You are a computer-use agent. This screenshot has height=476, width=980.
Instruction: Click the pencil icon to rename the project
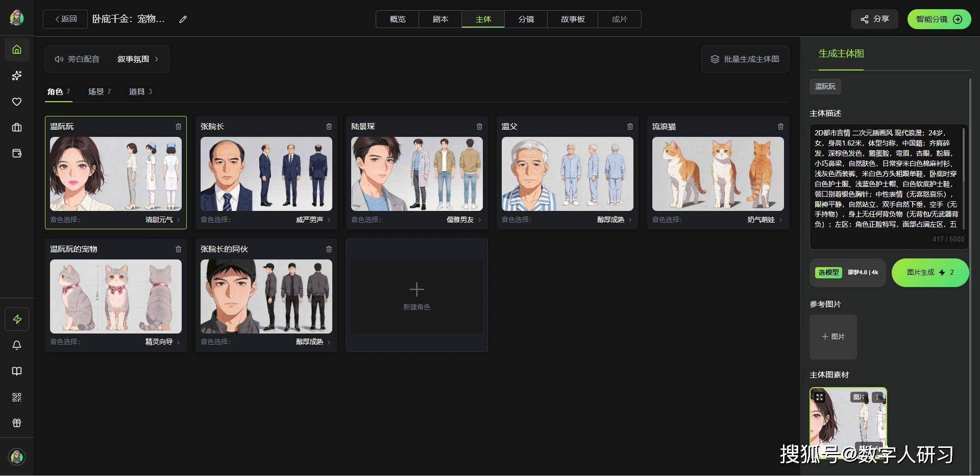(183, 19)
